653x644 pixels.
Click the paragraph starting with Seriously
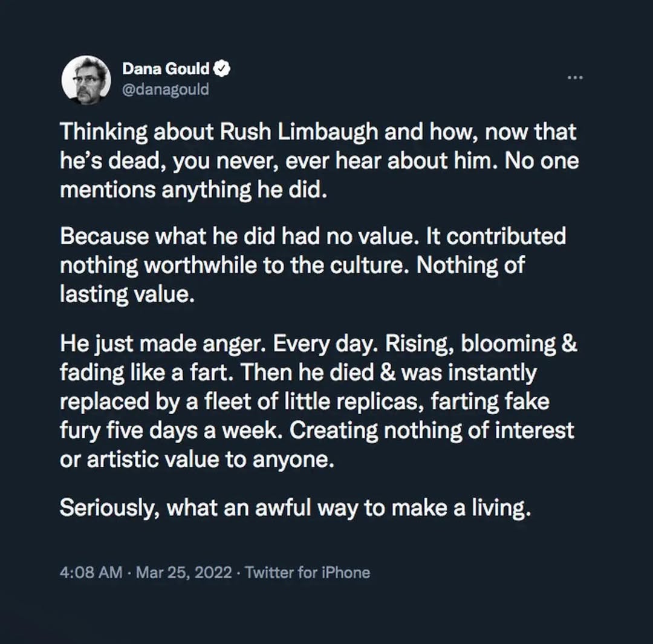(297, 508)
